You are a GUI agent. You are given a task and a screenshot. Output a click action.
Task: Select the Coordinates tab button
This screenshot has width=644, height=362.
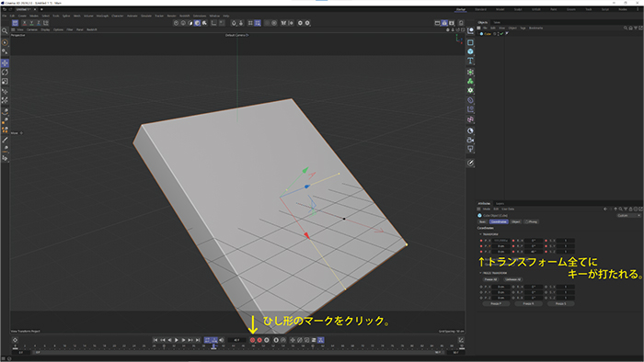(x=499, y=221)
